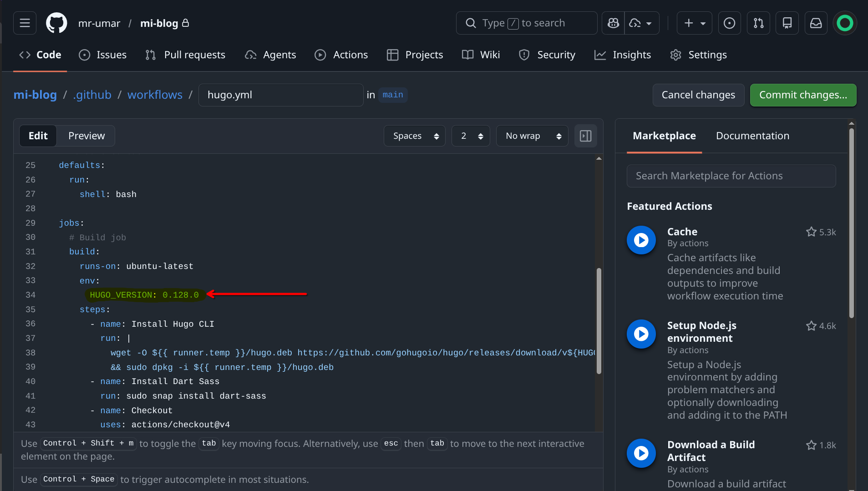868x491 pixels.
Task: View the Insights tab
Action: (623, 55)
